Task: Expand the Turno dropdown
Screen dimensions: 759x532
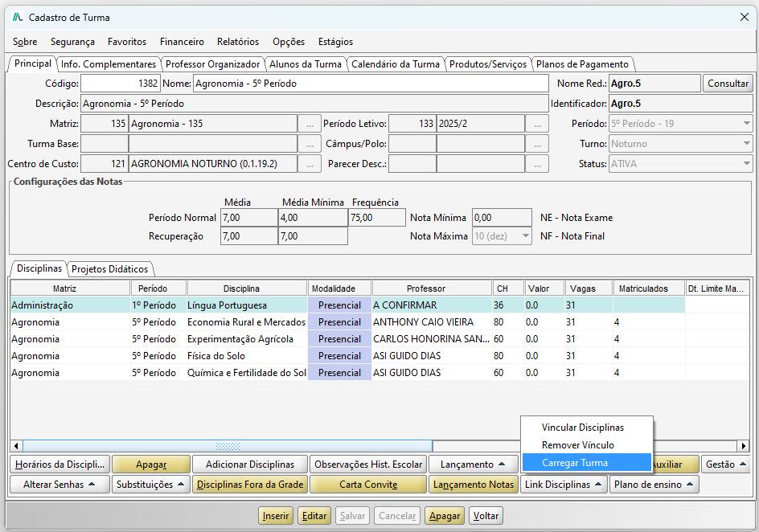Action: tap(746, 144)
